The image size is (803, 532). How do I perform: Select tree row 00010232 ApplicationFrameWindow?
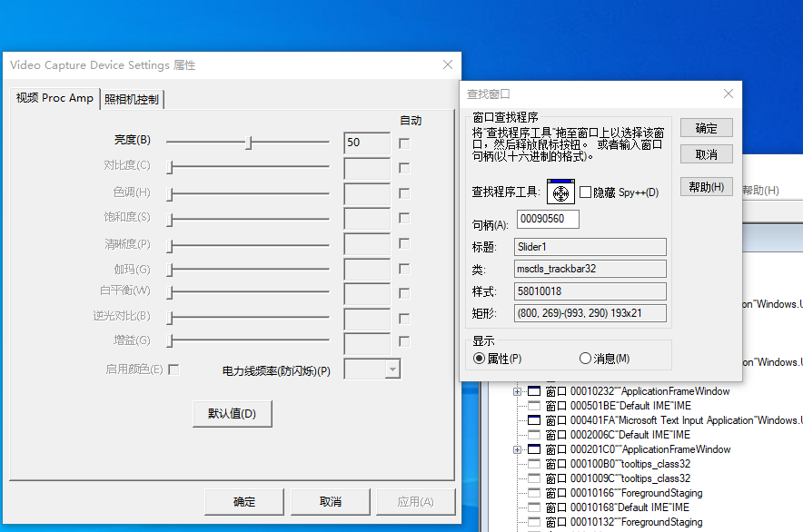[x=638, y=391]
